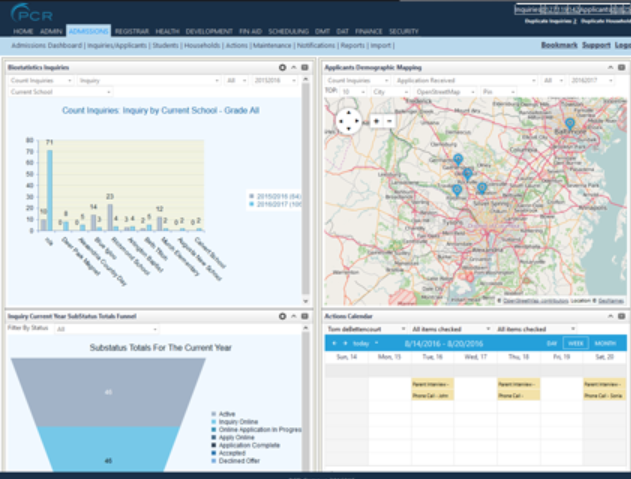Open the OpenStreetMap provider dropdown
The image size is (631, 479).
click(445, 92)
